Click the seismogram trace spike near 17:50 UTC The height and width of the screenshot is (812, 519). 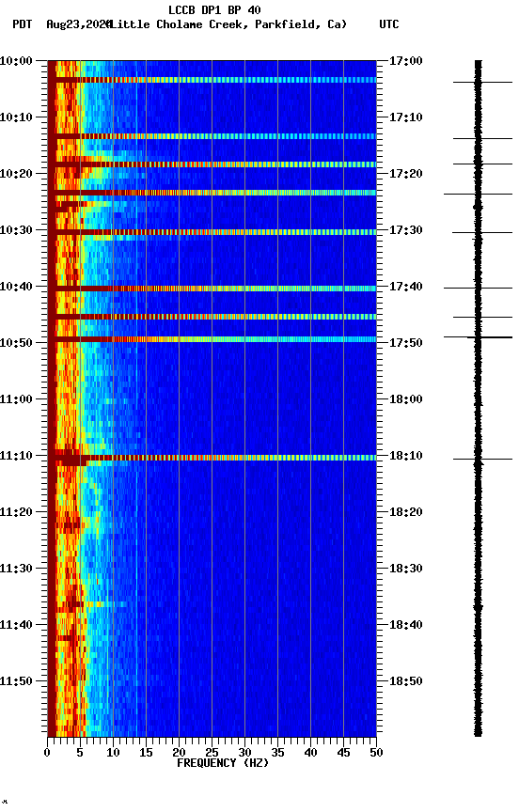pyautogui.click(x=478, y=337)
